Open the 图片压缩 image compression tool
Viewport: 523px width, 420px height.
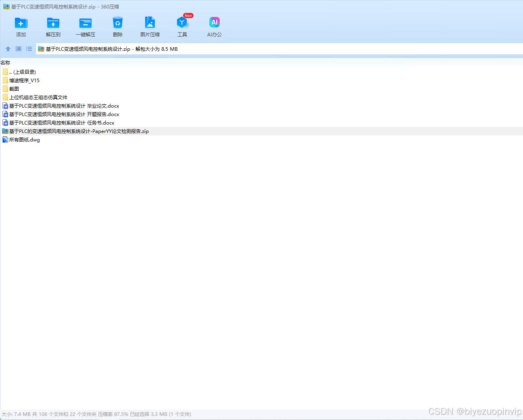pyautogui.click(x=150, y=23)
